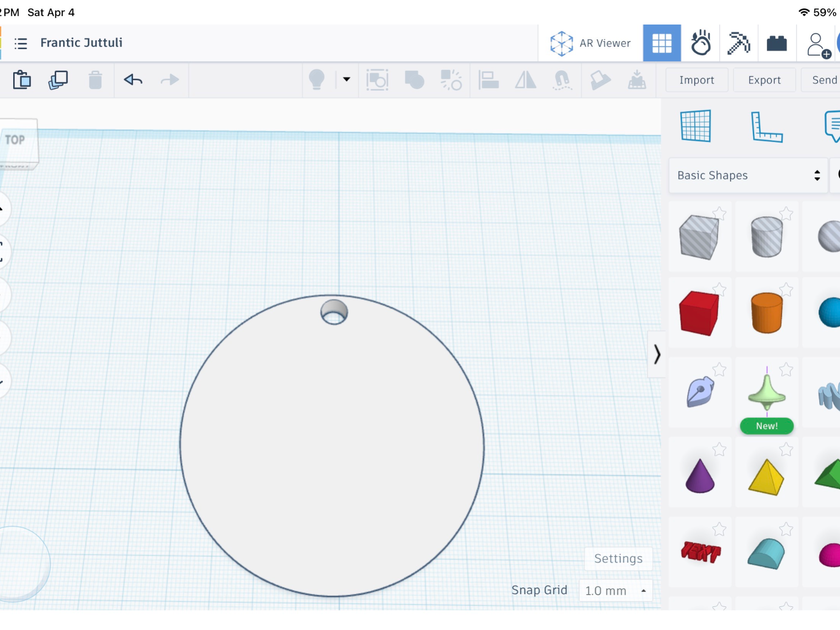The height and width of the screenshot is (630, 840).
Task: Star the orange Cylinder as favorite
Action: click(786, 289)
